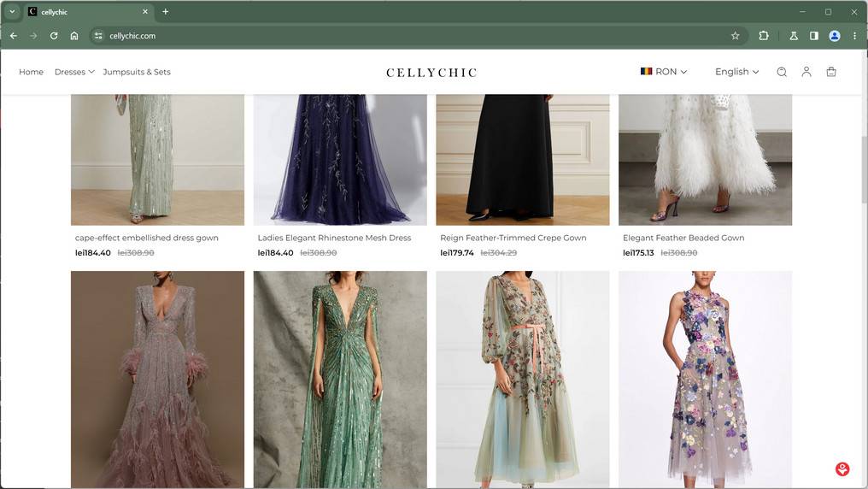Open cape-effect embellished dress gown link
Viewport: 868px width, 489px height.
pos(147,238)
